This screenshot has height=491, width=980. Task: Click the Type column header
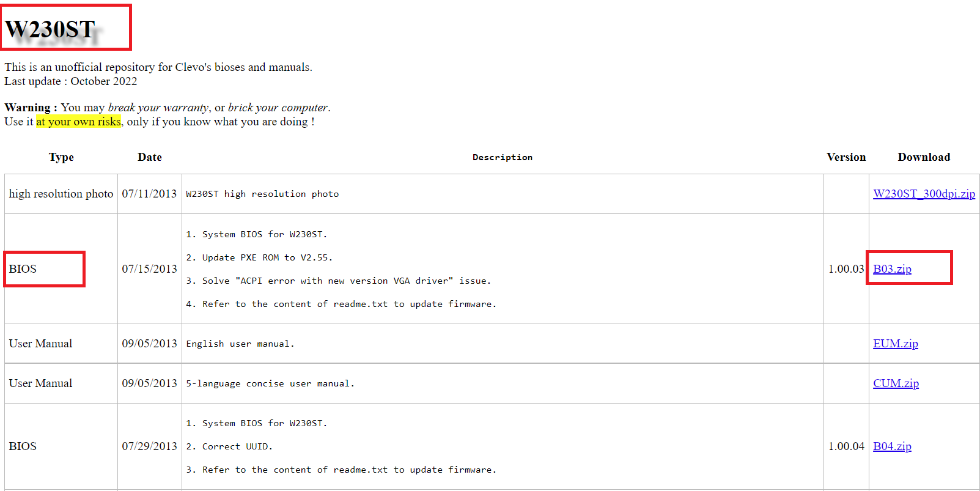tap(61, 157)
